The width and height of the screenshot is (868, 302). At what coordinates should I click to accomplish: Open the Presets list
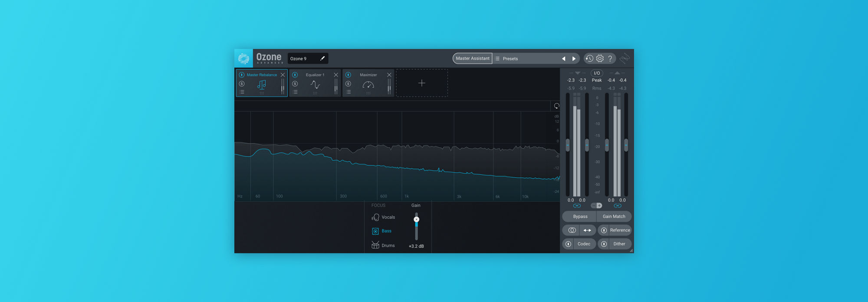510,59
